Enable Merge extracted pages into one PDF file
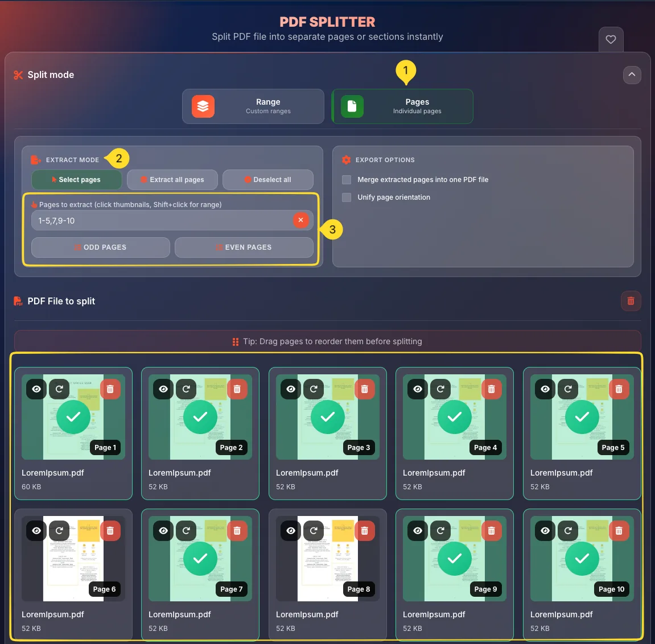This screenshot has height=644, width=655. point(346,179)
